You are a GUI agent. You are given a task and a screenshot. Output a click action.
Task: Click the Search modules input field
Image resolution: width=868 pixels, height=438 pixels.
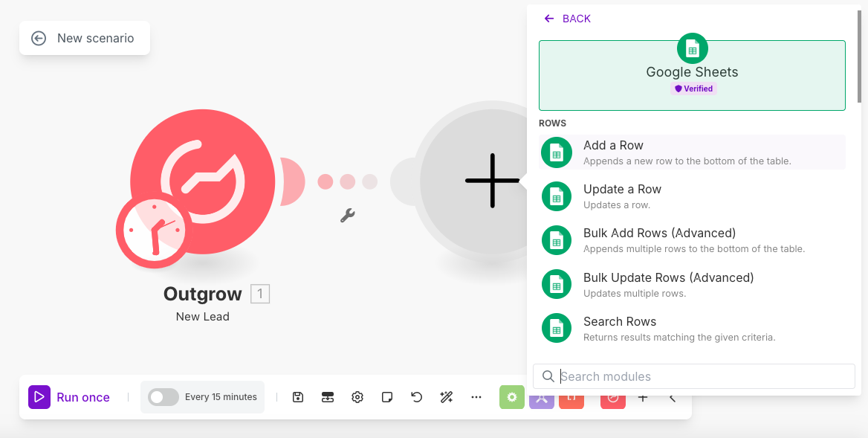pyautogui.click(x=699, y=376)
